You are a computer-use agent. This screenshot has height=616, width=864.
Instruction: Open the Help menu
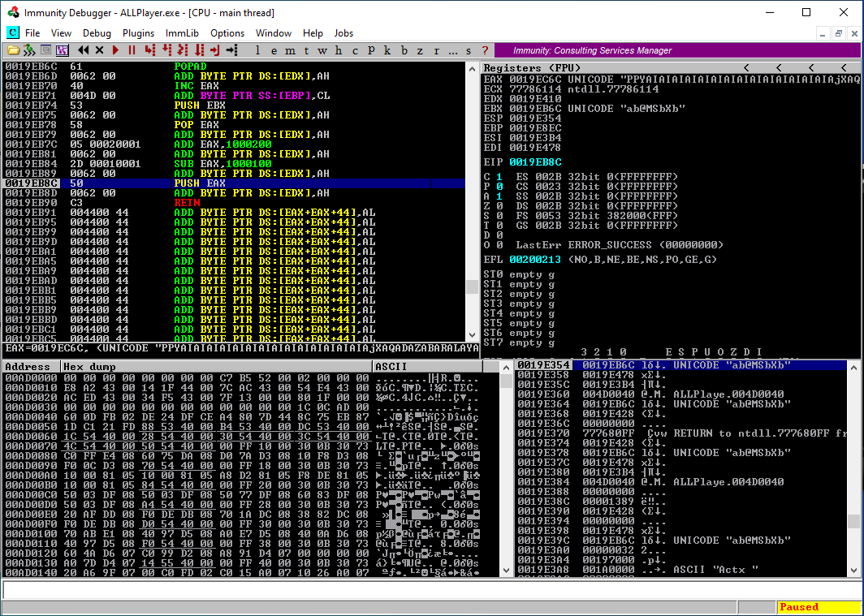tap(313, 33)
